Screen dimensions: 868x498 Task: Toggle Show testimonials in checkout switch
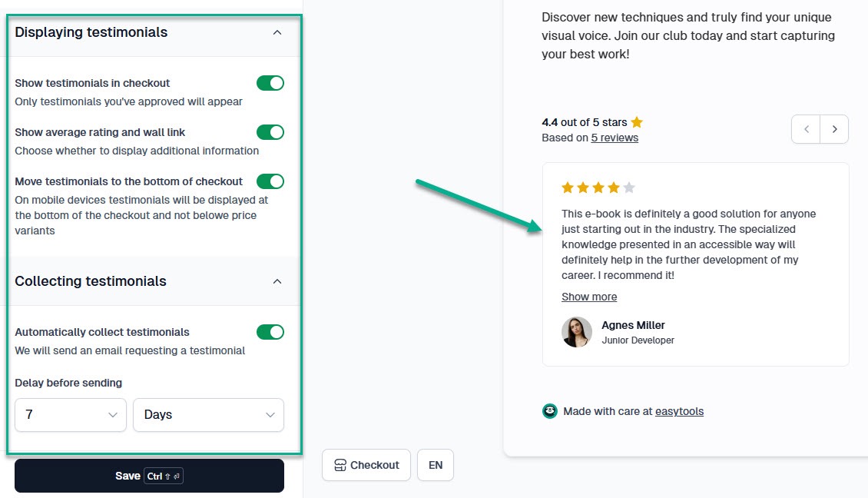[270, 83]
